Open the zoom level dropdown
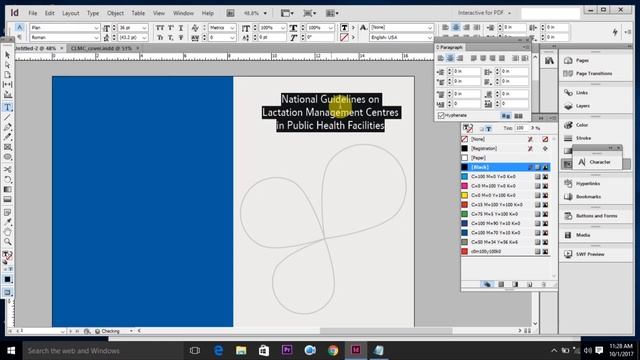 pos(265,13)
